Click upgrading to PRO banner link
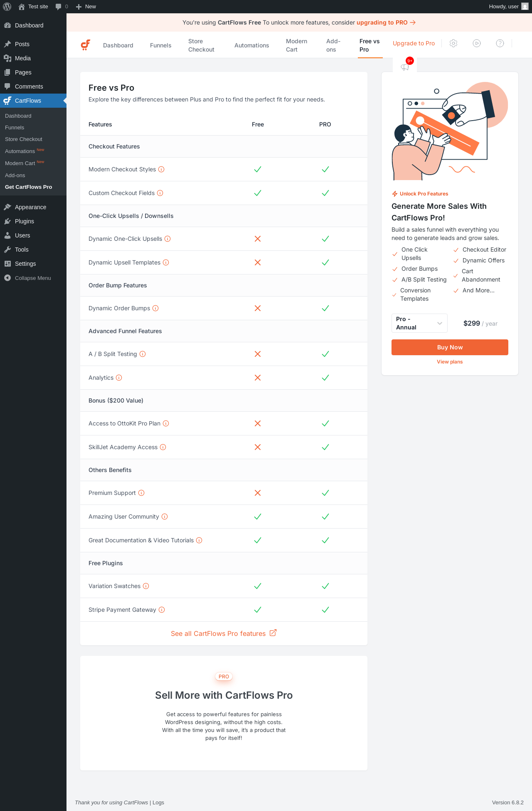 pyautogui.click(x=386, y=22)
